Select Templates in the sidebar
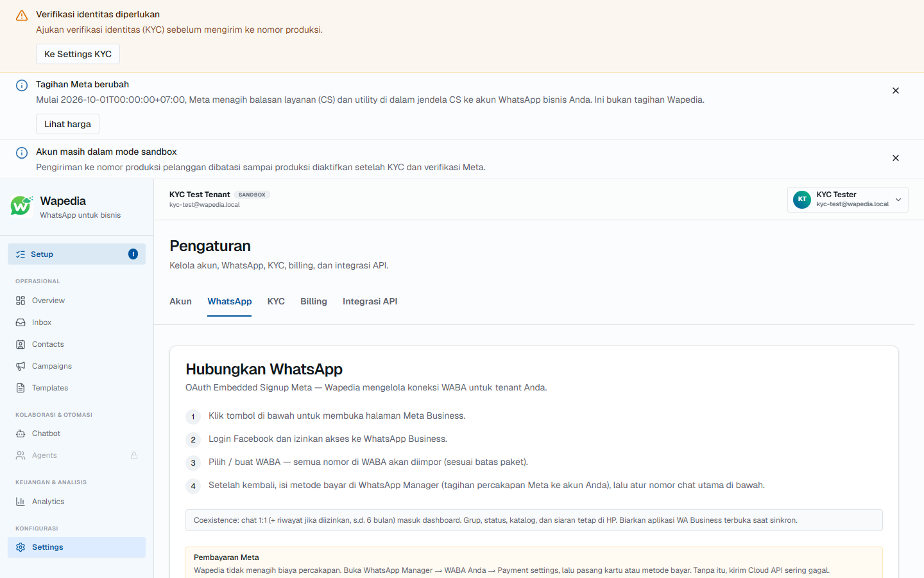This screenshot has width=924, height=578. pos(76,388)
